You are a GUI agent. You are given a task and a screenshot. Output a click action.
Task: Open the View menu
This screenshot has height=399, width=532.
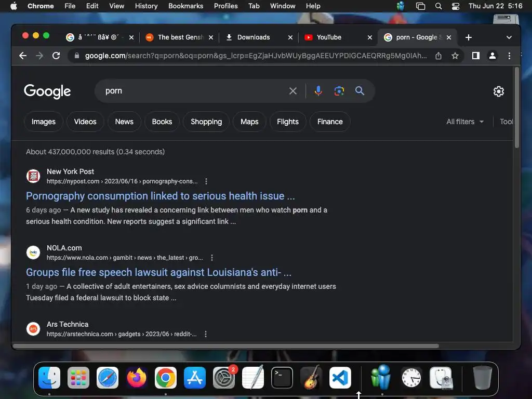coord(116,6)
